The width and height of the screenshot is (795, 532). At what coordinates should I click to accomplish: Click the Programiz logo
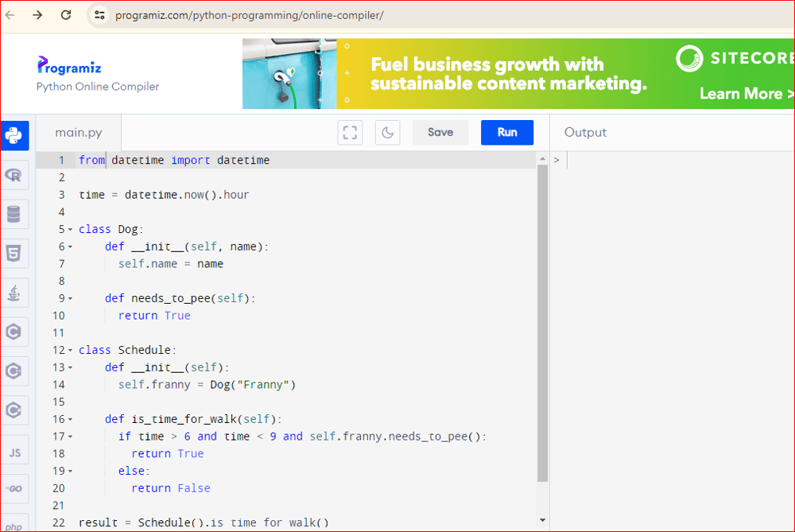pyautogui.click(x=69, y=66)
